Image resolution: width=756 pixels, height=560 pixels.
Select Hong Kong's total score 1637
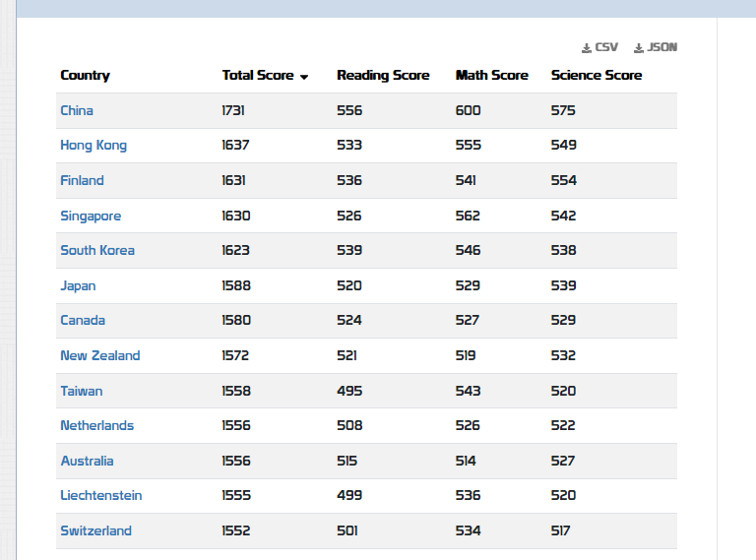[235, 145]
